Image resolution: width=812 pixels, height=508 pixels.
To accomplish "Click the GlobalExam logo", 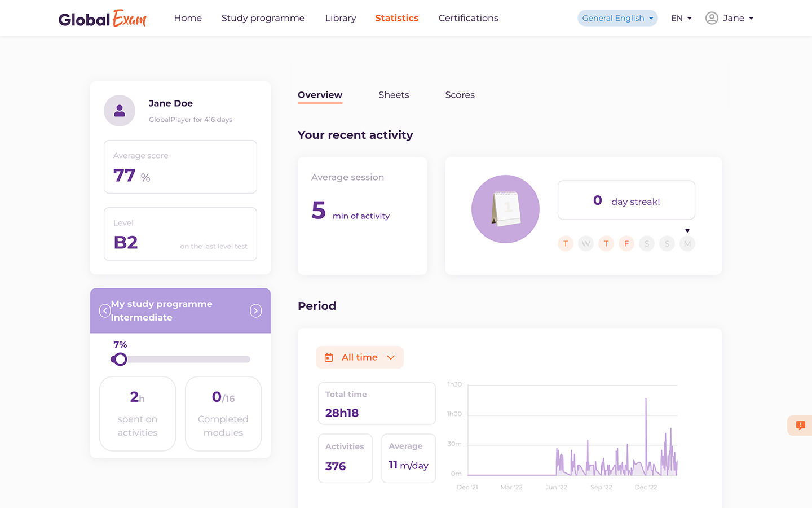I will coord(102,19).
